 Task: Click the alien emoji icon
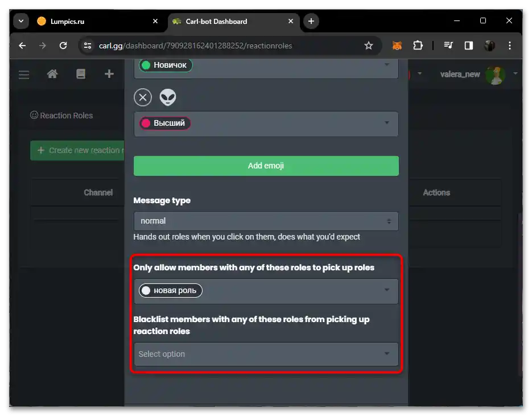pos(168,97)
